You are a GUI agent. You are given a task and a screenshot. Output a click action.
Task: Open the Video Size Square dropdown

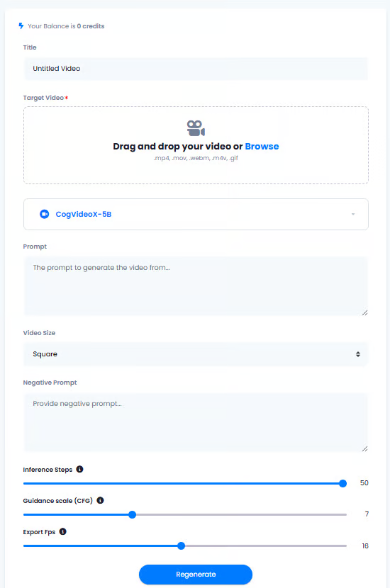pos(196,354)
